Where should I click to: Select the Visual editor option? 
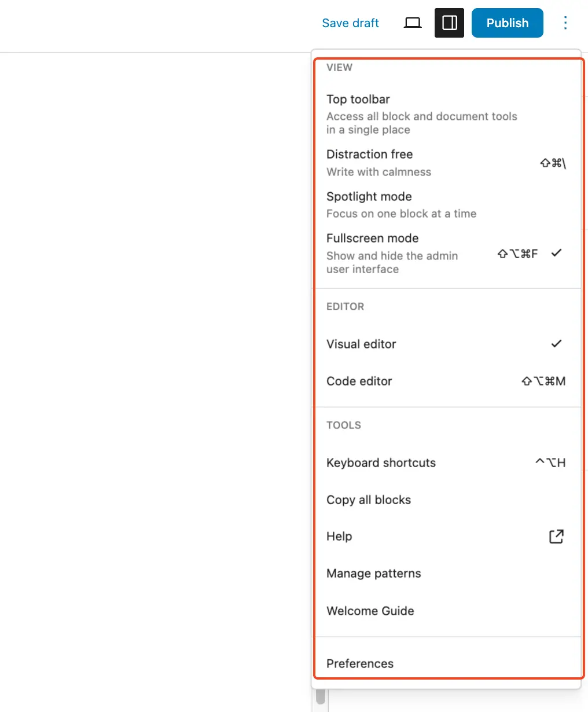pyautogui.click(x=361, y=343)
